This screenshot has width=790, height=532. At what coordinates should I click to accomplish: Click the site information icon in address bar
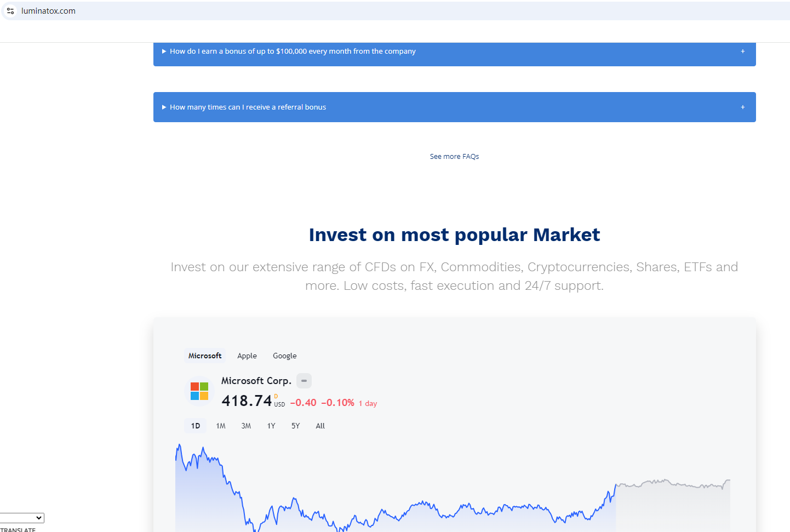(10, 11)
